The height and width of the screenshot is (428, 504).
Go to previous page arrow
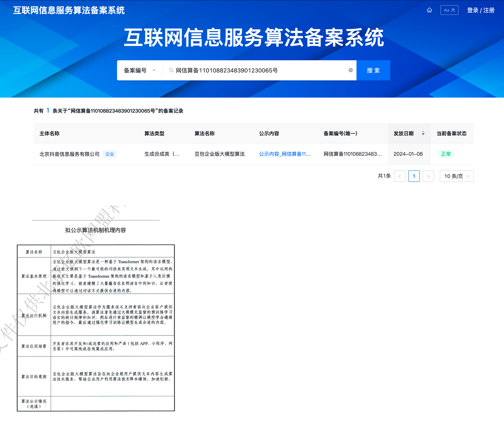[400, 176]
